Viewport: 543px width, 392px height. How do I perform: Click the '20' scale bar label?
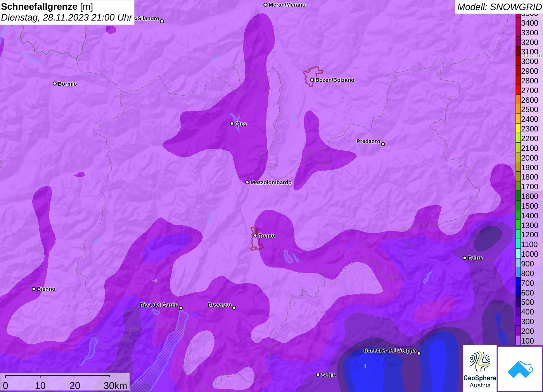pyautogui.click(x=75, y=385)
